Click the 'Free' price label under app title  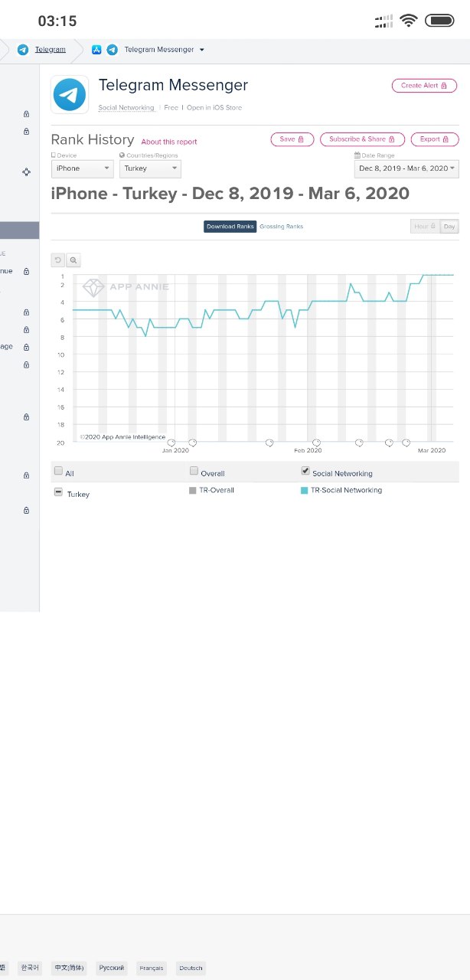(x=171, y=108)
